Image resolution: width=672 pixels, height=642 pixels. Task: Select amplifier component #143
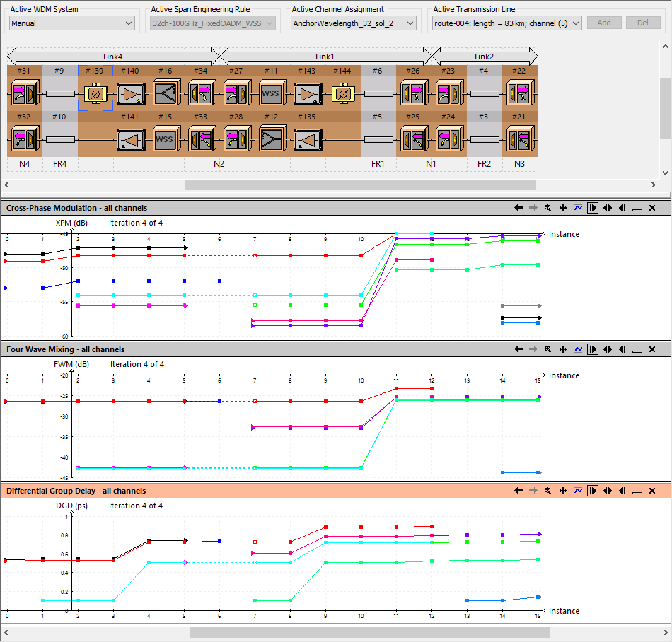click(x=308, y=94)
